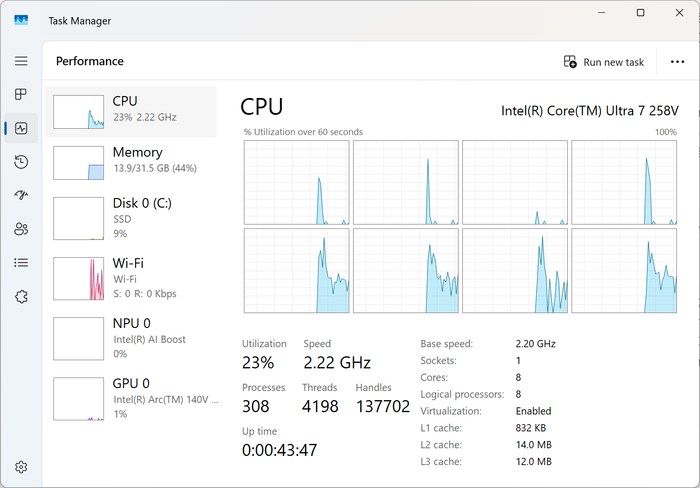The height and width of the screenshot is (488, 700).
Task: Open the Services puzzle icon
Action: pos(21,296)
